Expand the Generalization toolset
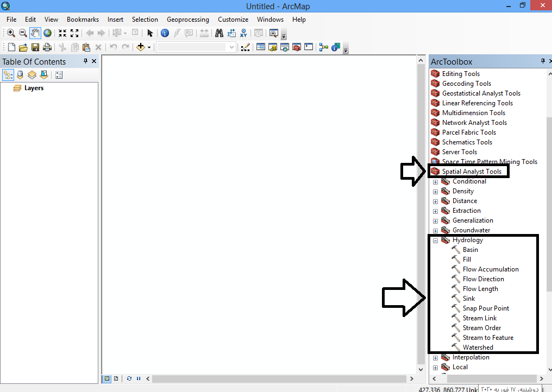Image resolution: width=552 pixels, height=392 pixels. coord(436,222)
